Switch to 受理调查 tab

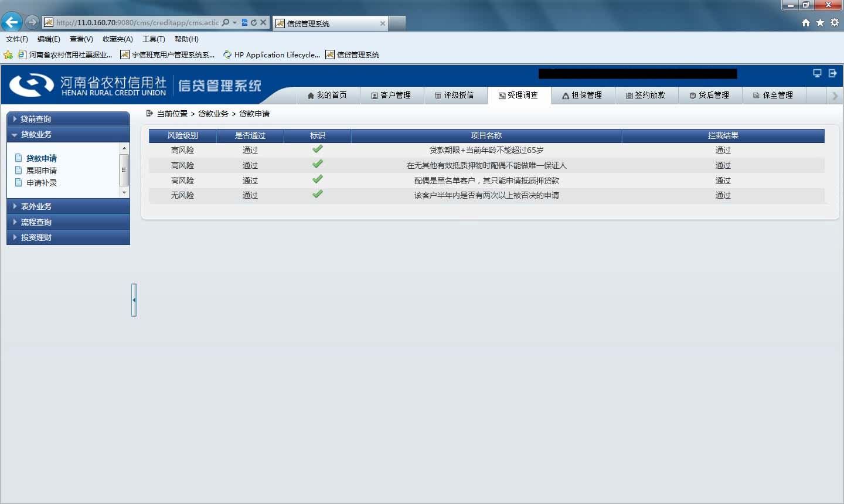[x=519, y=95]
